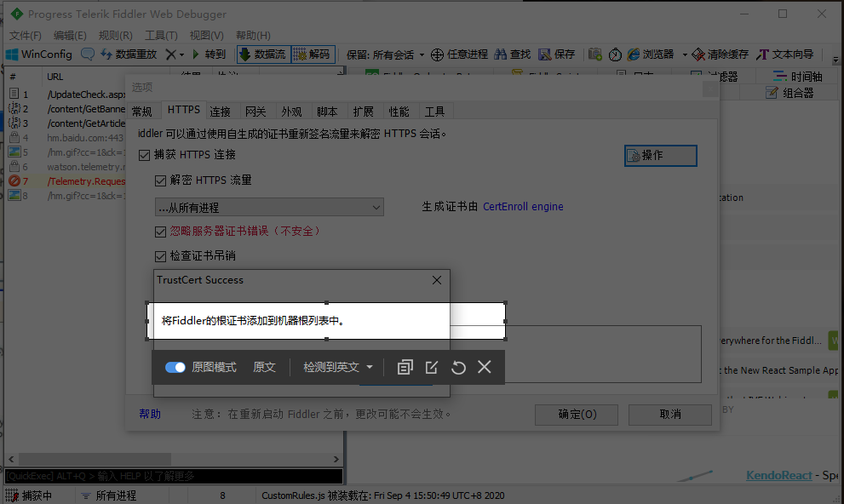Click the 捕获中 capturing status indicator

pyautogui.click(x=30, y=495)
